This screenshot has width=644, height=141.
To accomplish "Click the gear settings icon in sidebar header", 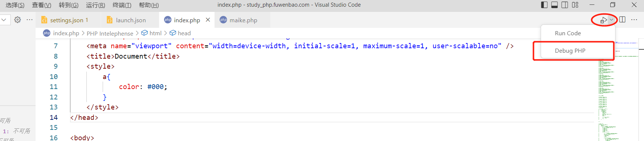I will (17, 20).
